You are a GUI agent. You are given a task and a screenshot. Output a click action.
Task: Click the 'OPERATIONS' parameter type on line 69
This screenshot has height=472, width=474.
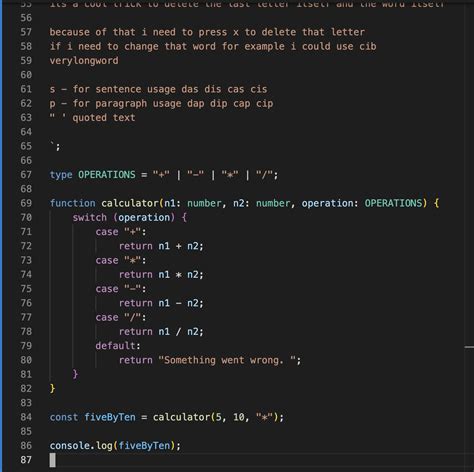click(393, 203)
